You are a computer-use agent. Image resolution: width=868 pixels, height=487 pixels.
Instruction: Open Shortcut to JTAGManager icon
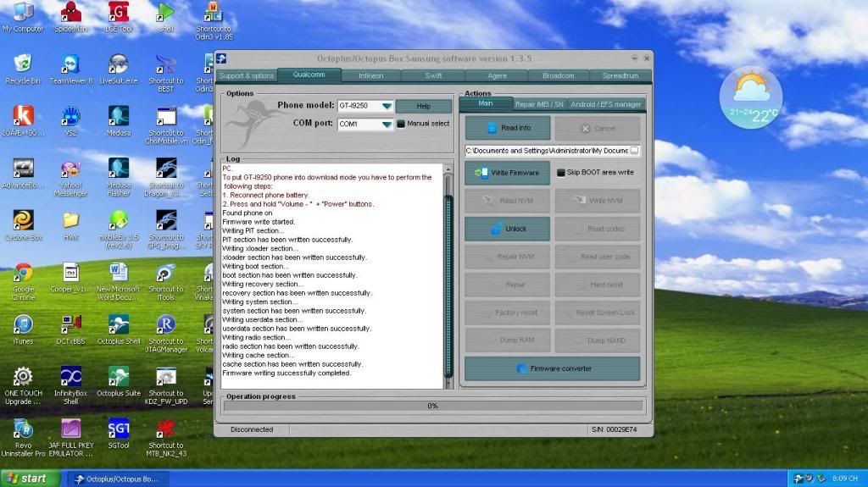point(166,334)
